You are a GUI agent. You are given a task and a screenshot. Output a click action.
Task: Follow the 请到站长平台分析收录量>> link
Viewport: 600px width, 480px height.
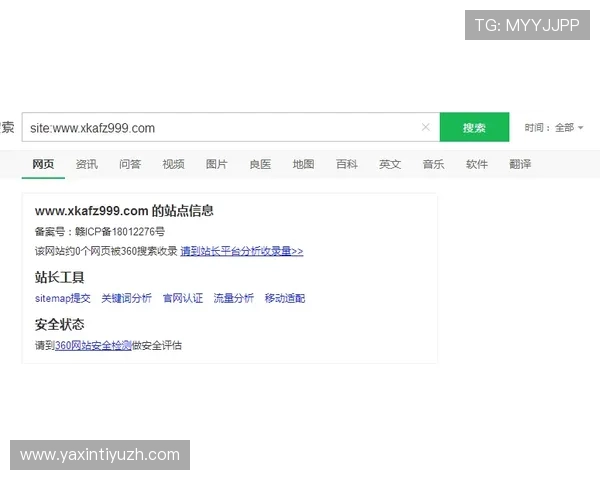[x=242, y=251]
